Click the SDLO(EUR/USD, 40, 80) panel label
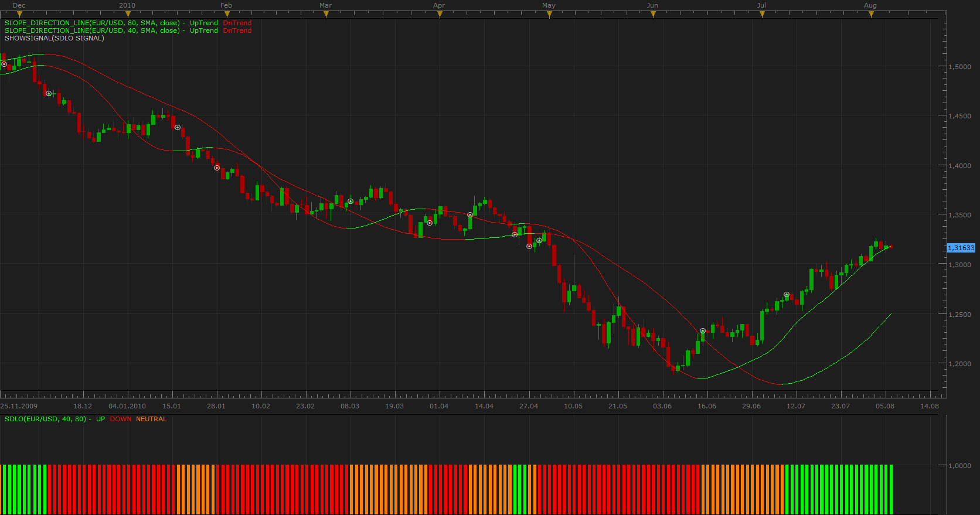This screenshot has width=980, height=515. [45, 419]
